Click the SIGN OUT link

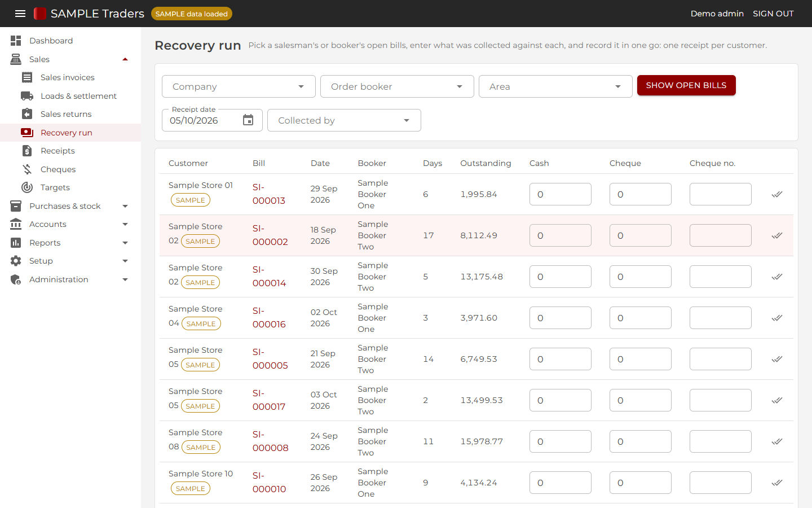(x=773, y=14)
